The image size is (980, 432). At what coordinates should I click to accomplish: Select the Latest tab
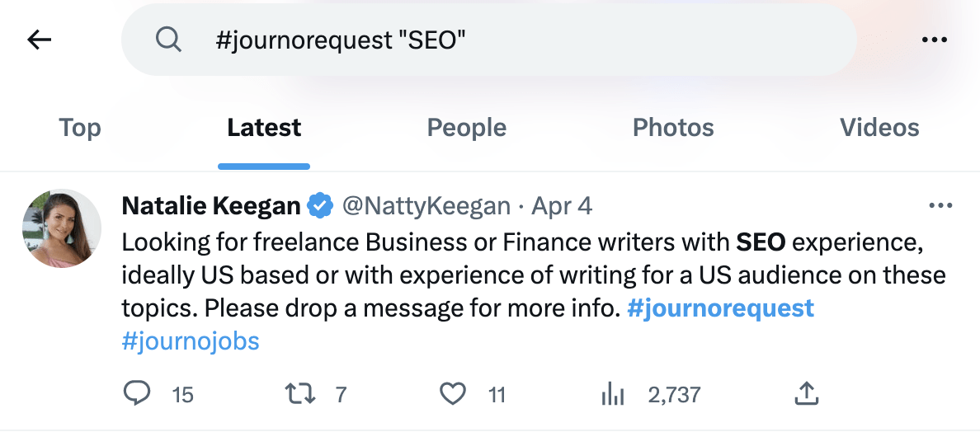click(x=264, y=128)
